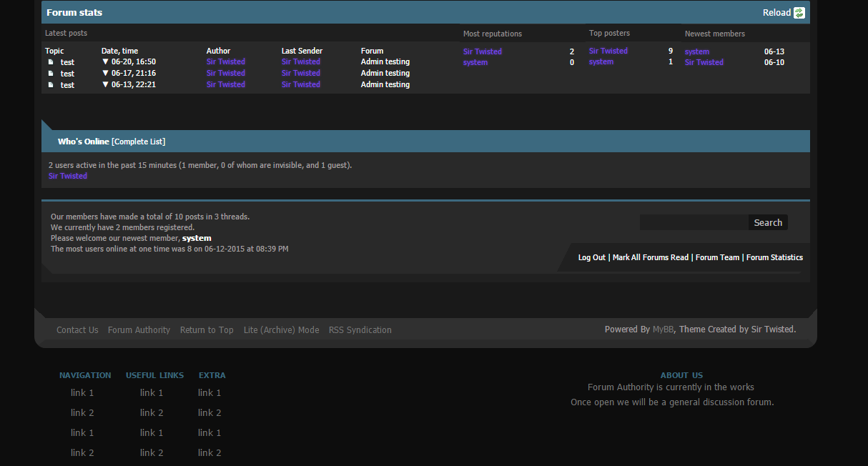Open system under Most reputations
Screen dimensions: 868x466
click(x=475, y=63)
